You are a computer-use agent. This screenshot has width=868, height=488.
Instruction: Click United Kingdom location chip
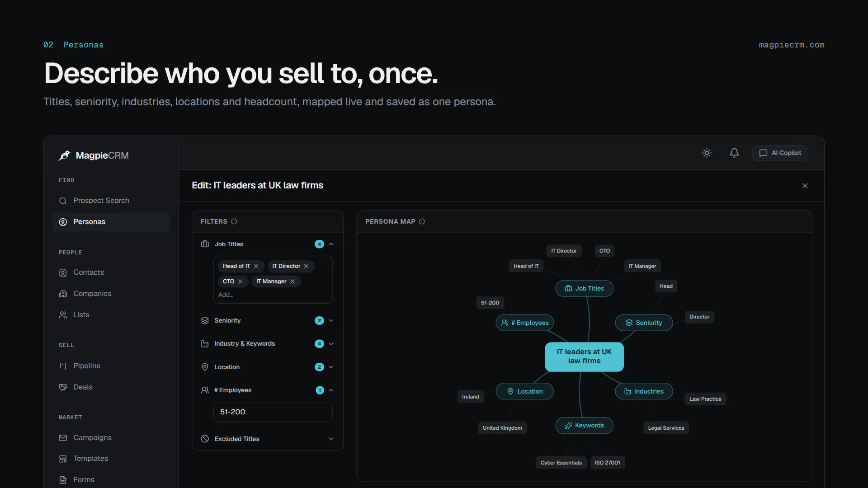click(502, 428)
